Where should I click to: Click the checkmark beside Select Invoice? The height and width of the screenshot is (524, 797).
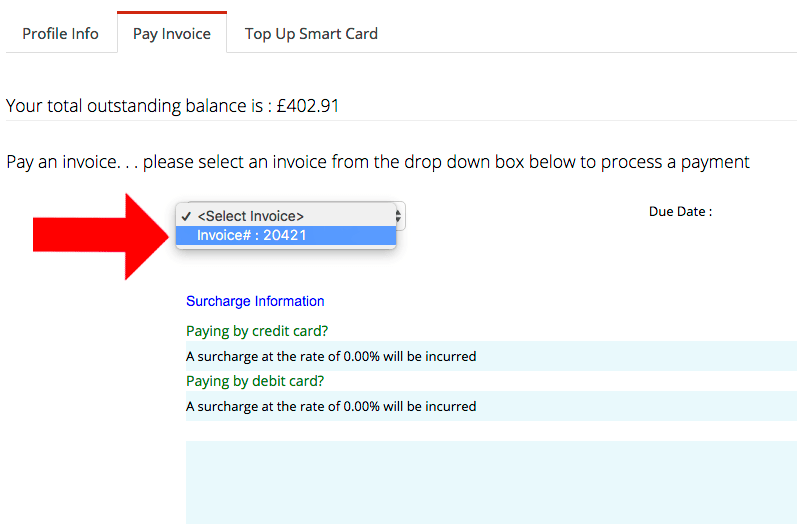[x=186, y=216]
